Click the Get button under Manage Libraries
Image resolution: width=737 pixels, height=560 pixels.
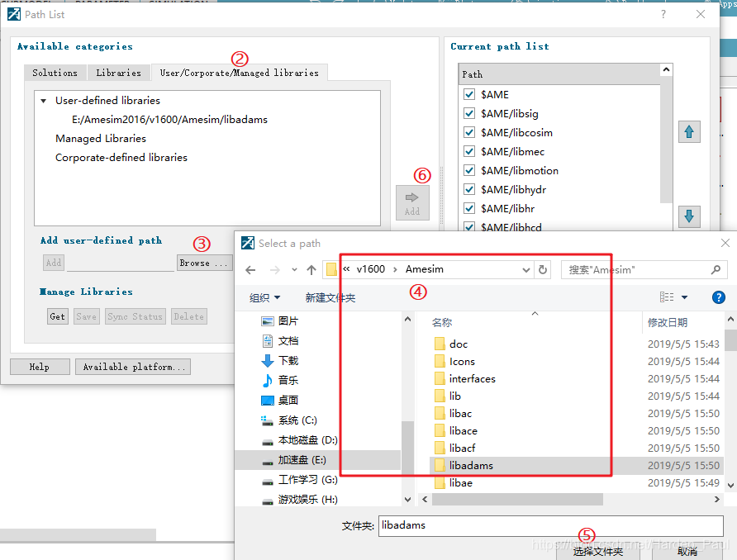coord(58,316)
